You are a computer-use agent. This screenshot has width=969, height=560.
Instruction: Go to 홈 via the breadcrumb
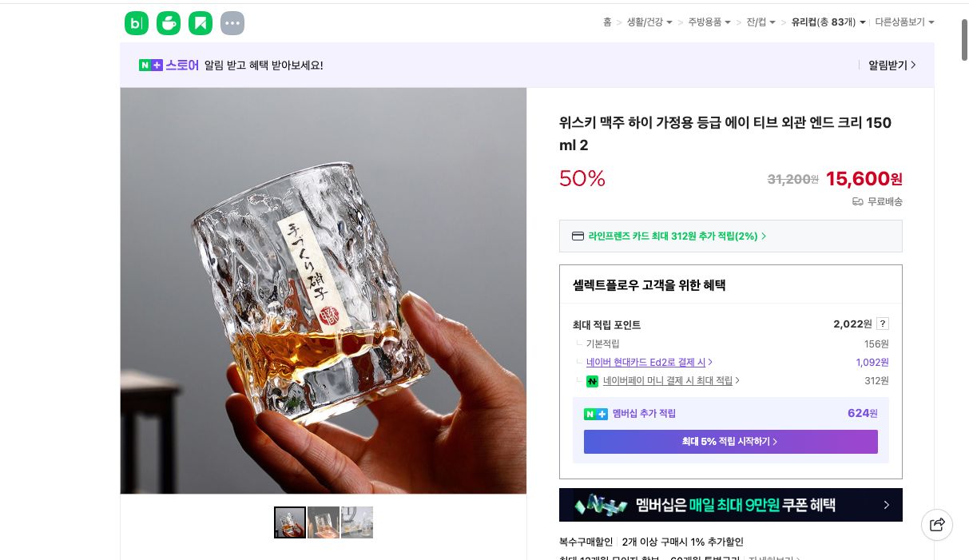607,22
